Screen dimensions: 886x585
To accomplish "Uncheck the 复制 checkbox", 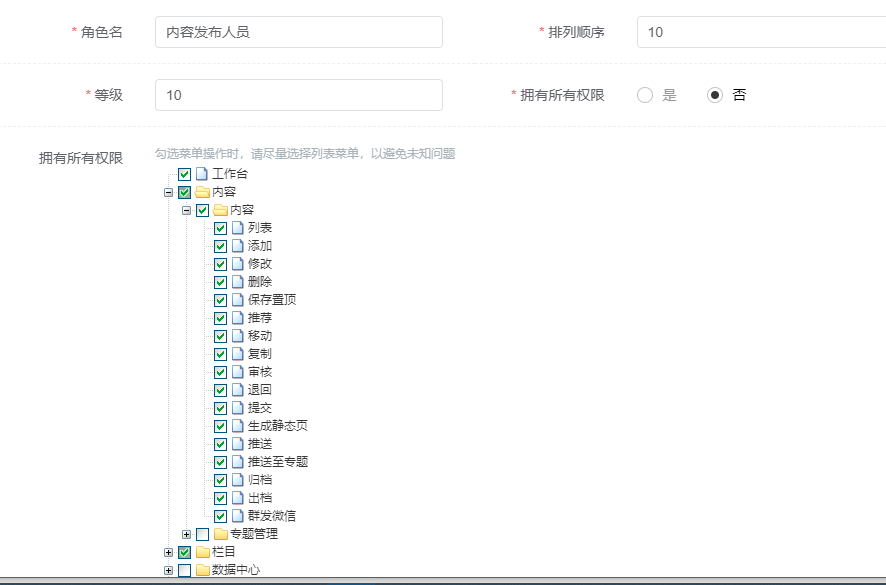I will pyautogui.click(x=220, y=354).
